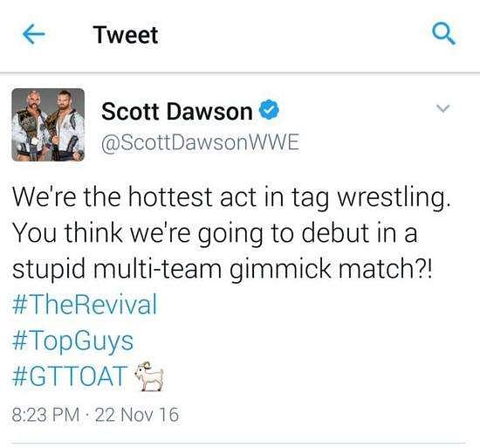The width and height of the screenshot is (480, 448).
Task: Click the Tweet header title
Action: click(126, 35)
